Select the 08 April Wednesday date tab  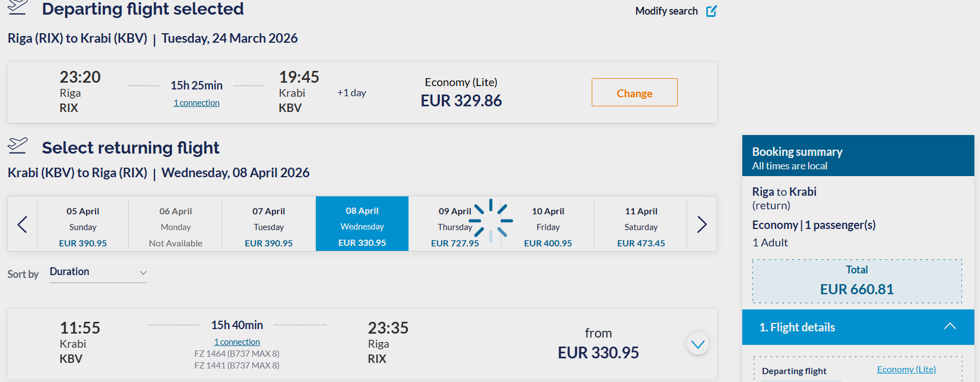362,226
